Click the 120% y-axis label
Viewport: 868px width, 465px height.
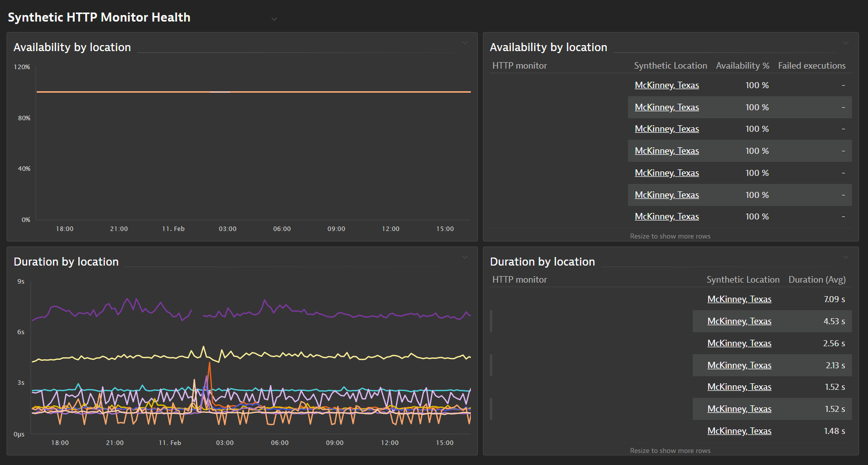pyautogui.click(x=22, y=67)
